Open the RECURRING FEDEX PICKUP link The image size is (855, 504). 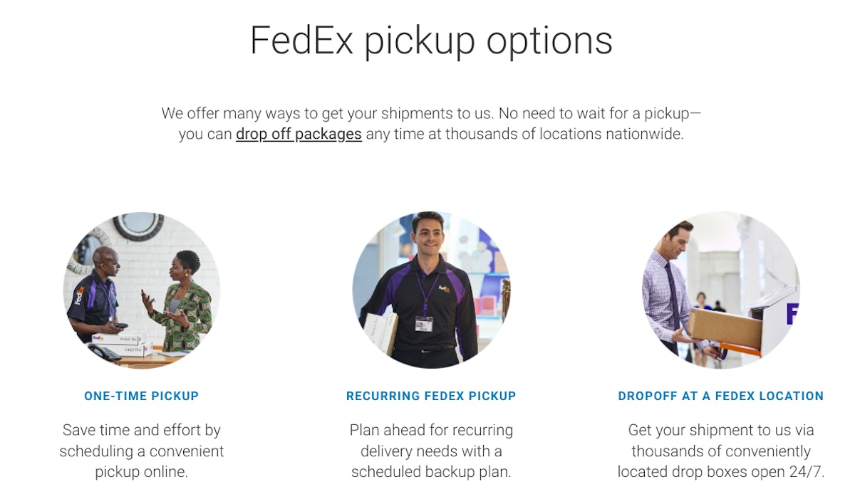(431, 396)
